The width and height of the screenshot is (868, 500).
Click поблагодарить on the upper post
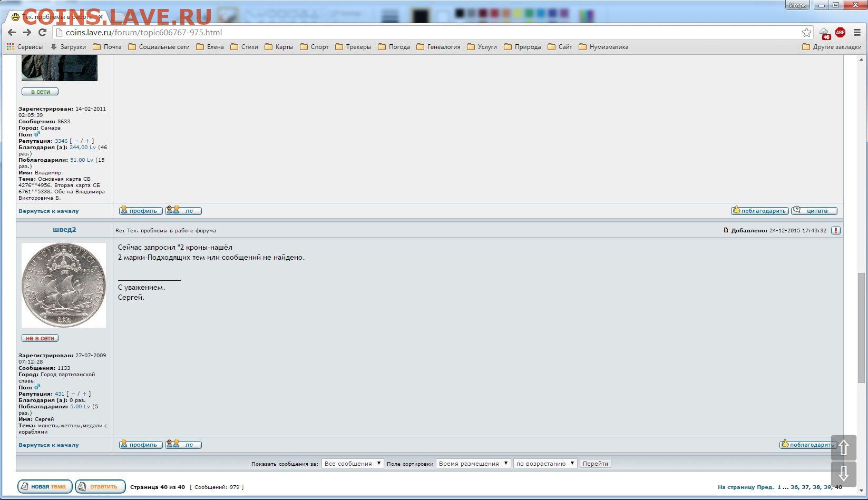pyautogui.click(x=759, y=211)
